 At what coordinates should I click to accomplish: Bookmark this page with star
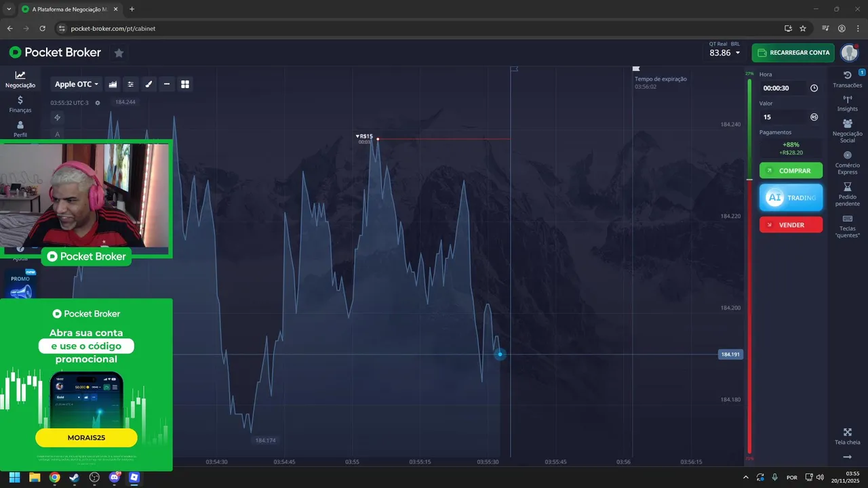(803, 28)
